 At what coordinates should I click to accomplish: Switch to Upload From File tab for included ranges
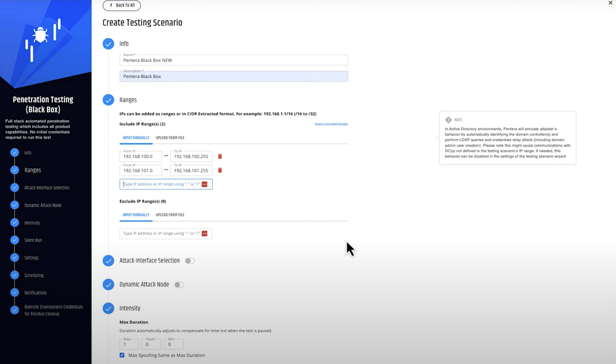coord(170,138)
